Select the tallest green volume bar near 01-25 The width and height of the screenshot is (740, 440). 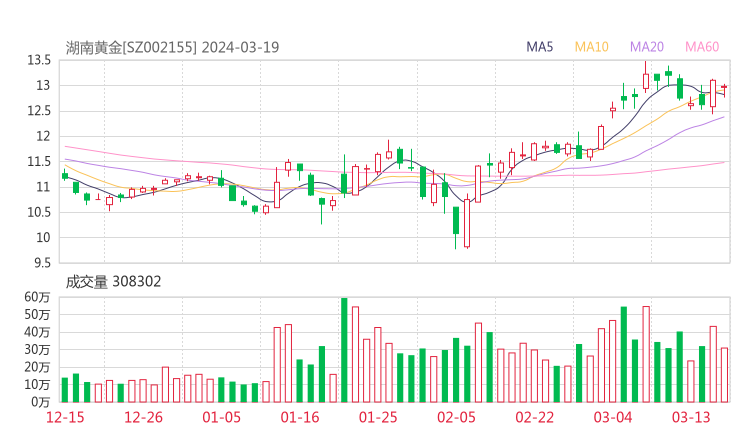(x=344, y=350)
